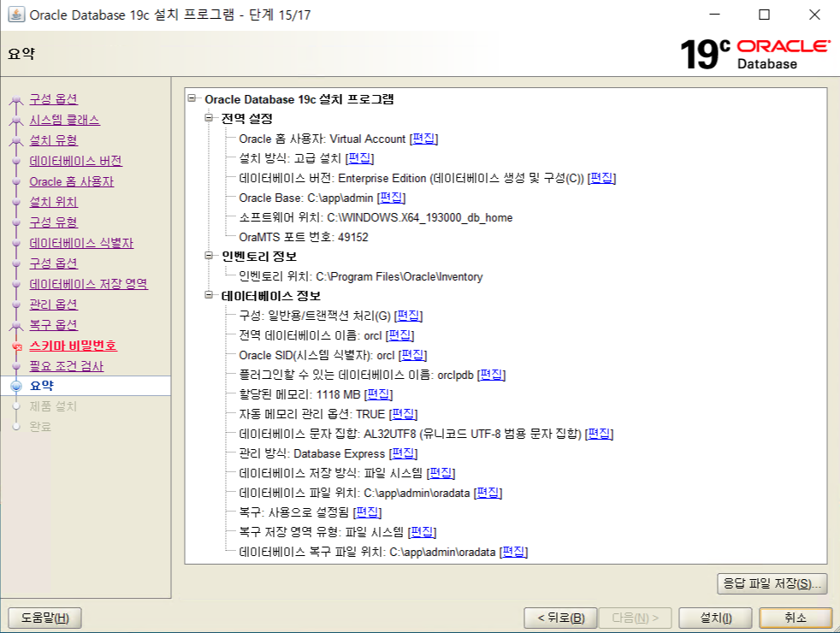The width and height of the screenshot is (840, 633).
Task: Edit the 데이터베이스 복구 파일 위치 path
Action: 513,552
